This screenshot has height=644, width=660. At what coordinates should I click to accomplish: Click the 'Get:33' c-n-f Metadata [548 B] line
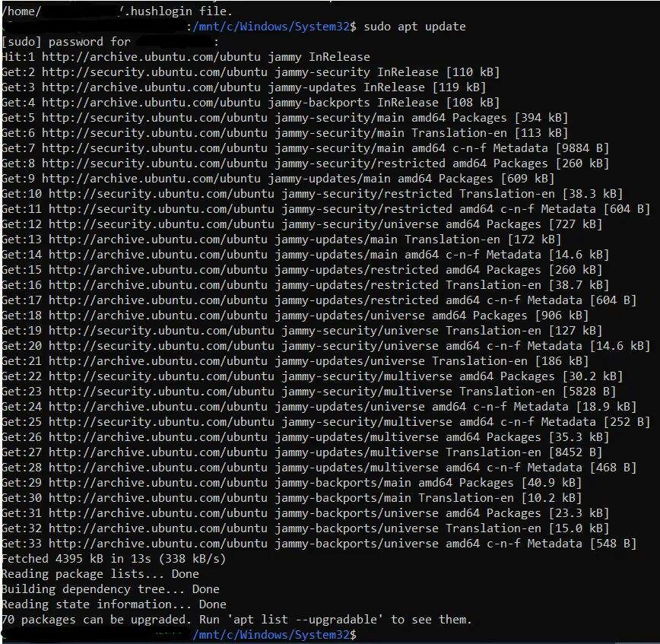click(319, 544)
